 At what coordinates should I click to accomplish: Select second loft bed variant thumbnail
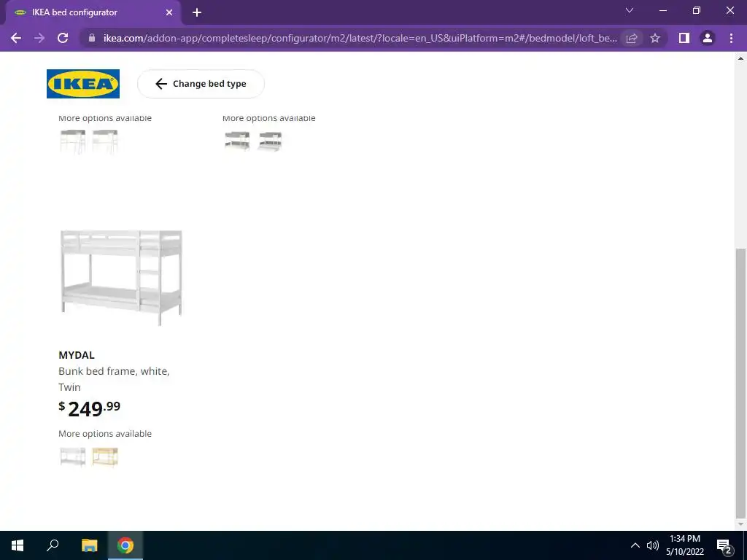[105, 141]
